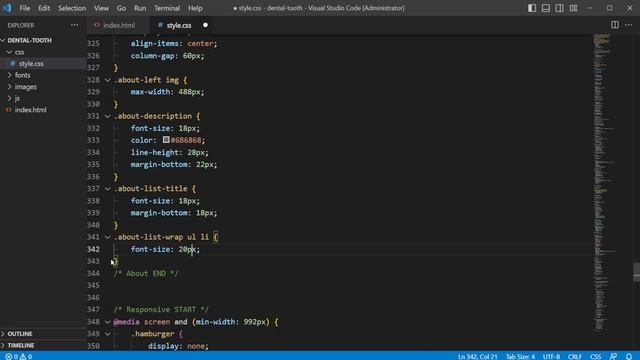Open index.html in the Explorer tree
The height and width of the screenshot is (360, 640).
click(x=31, y=110)
